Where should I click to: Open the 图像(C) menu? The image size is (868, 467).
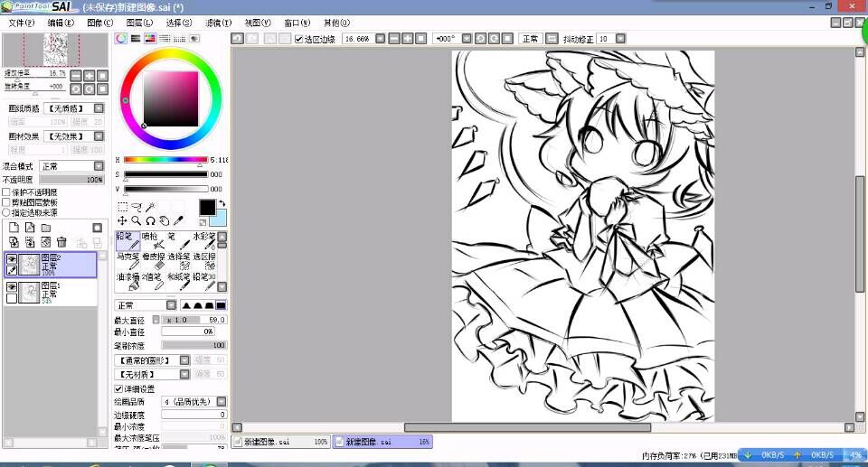coord(99,23)
